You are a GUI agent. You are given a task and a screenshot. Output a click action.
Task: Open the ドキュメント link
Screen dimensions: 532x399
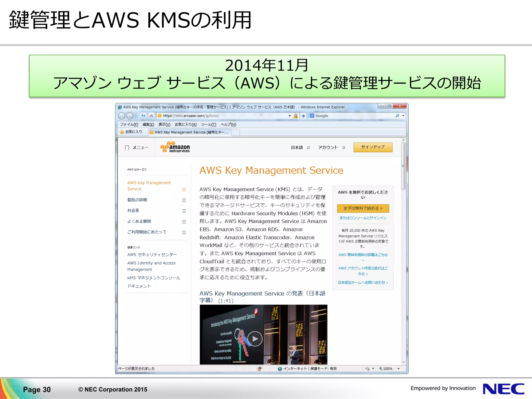139,286
